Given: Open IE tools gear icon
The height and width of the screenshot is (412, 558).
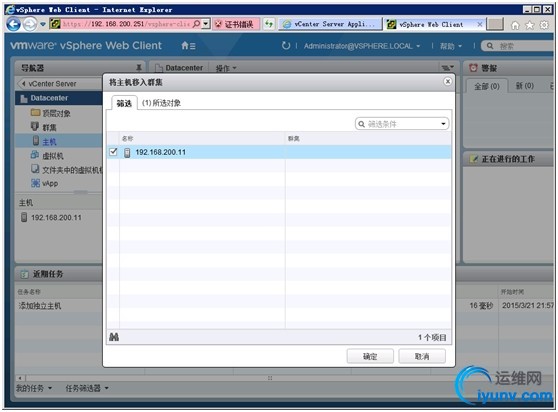Looking at the screenshot, I should point(544,25).
